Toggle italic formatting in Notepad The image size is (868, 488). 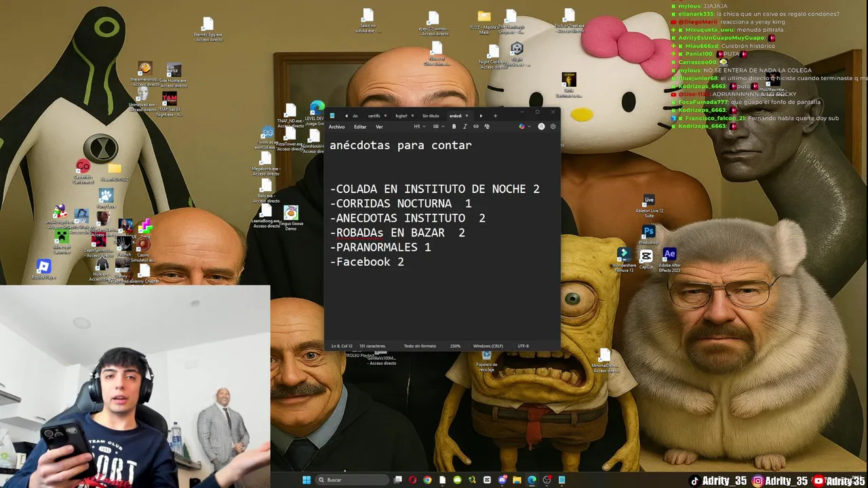click(x=465, y=127)
